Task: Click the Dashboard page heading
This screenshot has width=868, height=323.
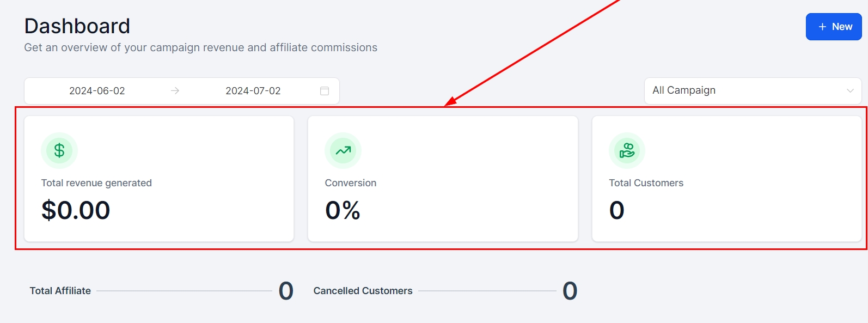Action: tap(77, 26)
